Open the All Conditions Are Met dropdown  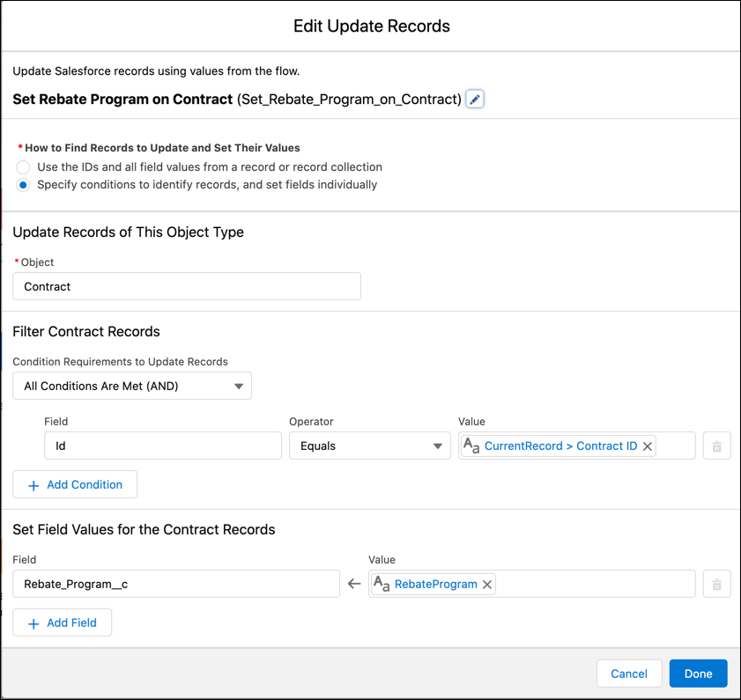point(132,386)
